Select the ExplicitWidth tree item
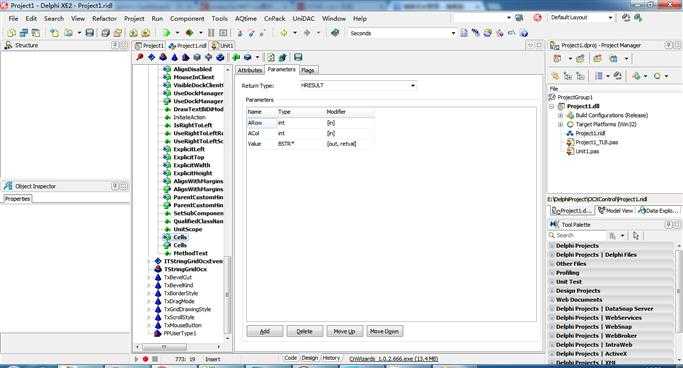 coord(192,165)
